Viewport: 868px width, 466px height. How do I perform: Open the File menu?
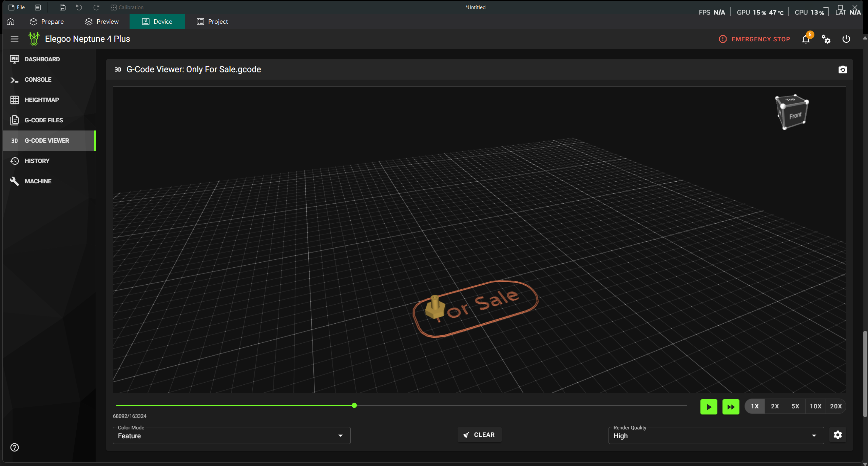[x=17, y=7]
